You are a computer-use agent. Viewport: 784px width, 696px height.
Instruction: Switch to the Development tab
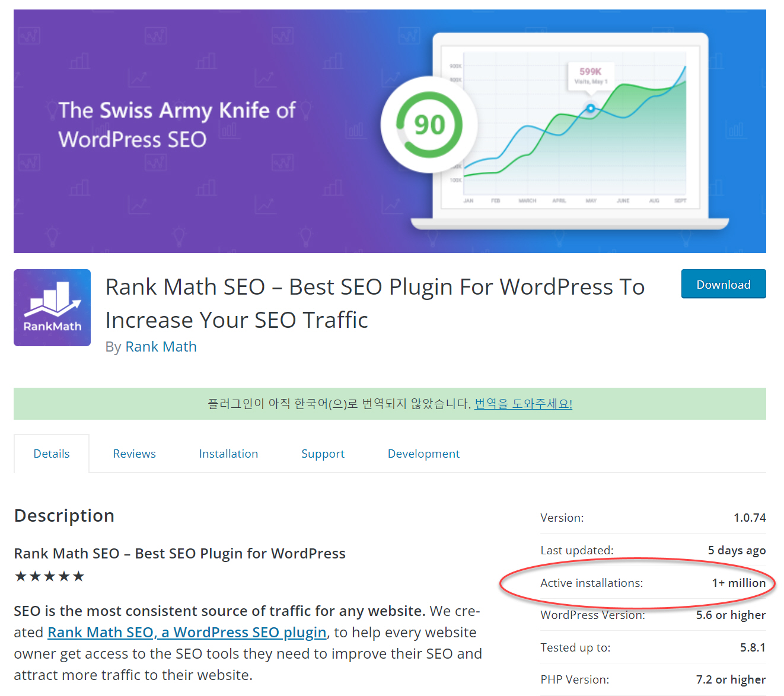point(423,454)
